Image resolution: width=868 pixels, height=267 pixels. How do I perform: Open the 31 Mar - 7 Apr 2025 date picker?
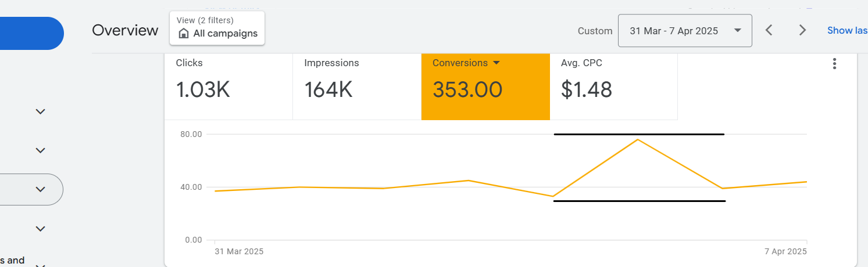pos(685,31)
